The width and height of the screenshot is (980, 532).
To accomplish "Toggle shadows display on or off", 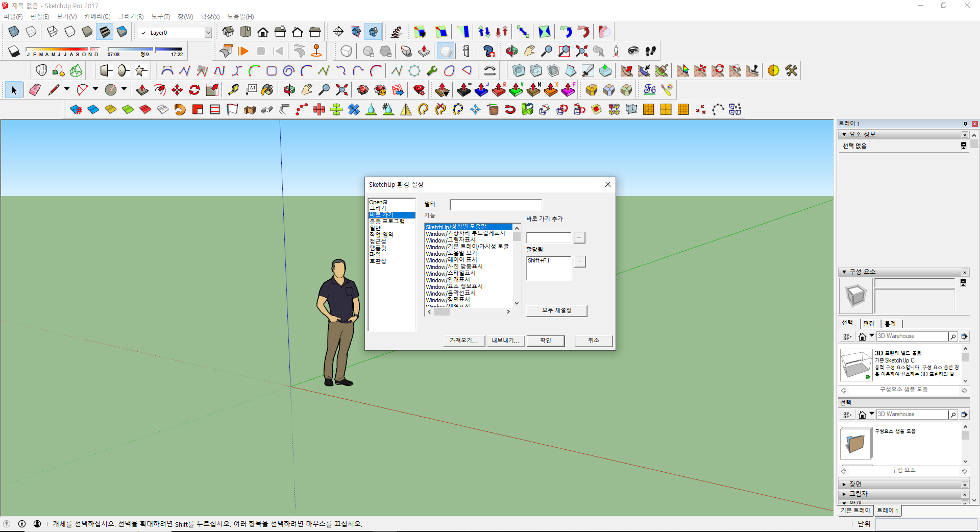I will 14,51.
